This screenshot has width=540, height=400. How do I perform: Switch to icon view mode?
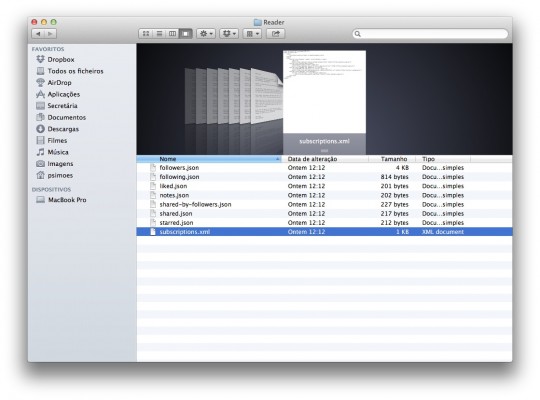(x=146, y=33)
